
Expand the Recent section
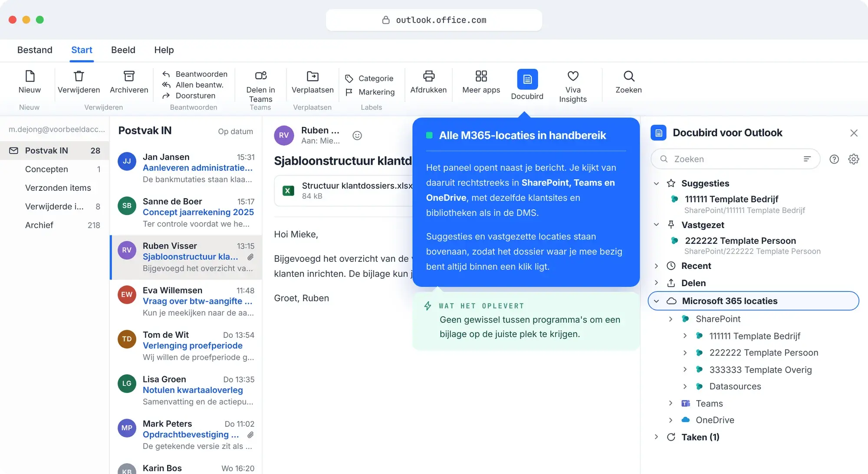[x=657, y=266]
